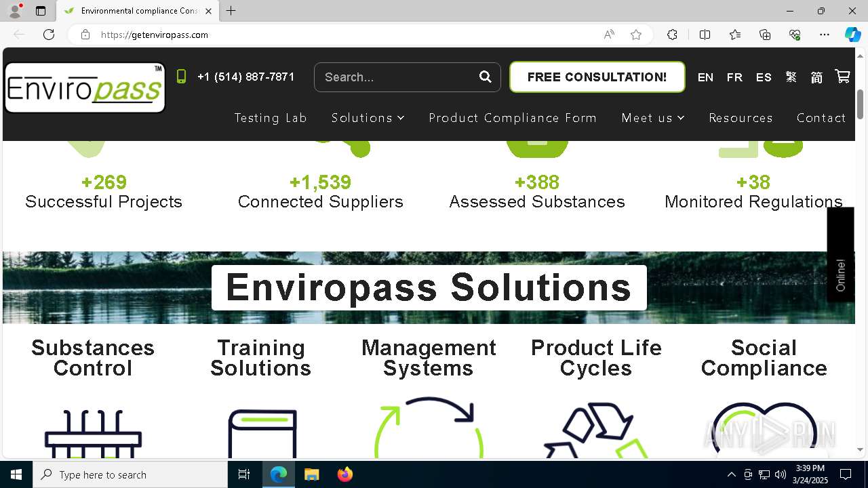Click the green phone icon
The height and width of the screenshot is (488, 868).
(x=181, y=77)
